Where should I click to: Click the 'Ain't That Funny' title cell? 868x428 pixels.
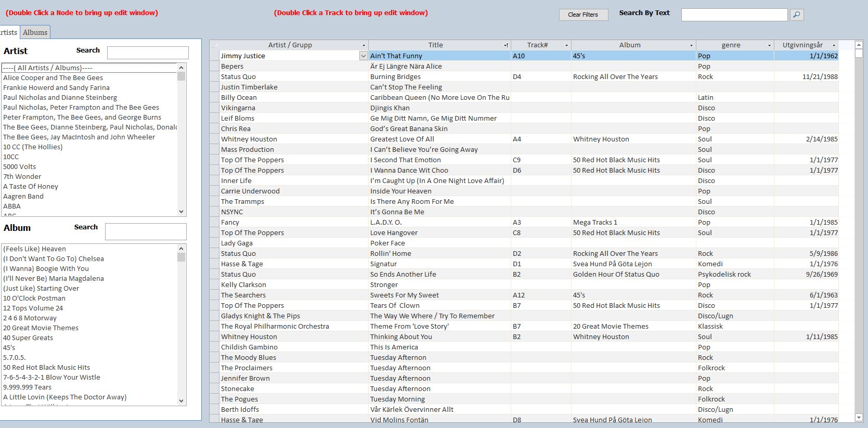[x=439, y=56]
